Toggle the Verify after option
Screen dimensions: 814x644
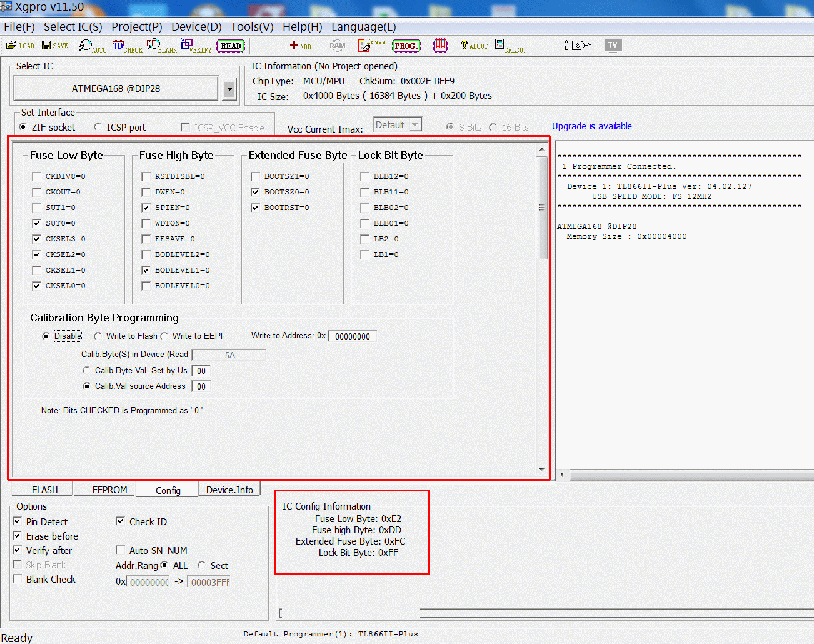pos(18,550)
